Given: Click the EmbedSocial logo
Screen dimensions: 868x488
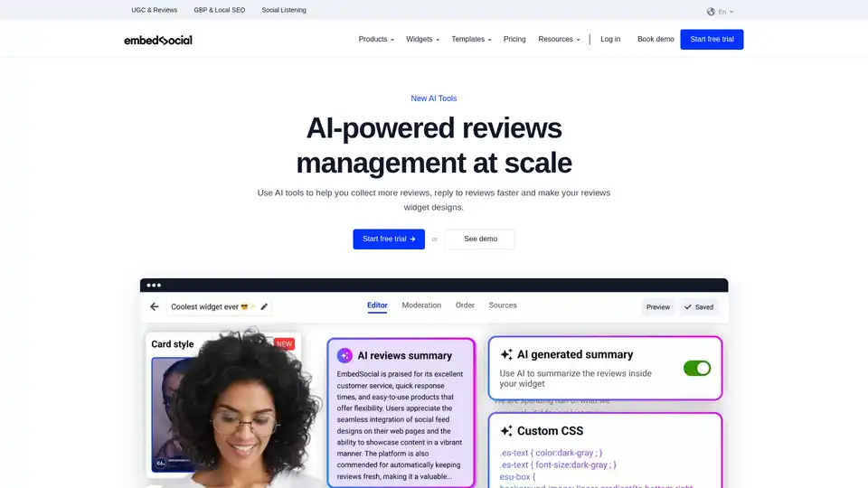Looking at the screenshot, I should coord(158,40).
